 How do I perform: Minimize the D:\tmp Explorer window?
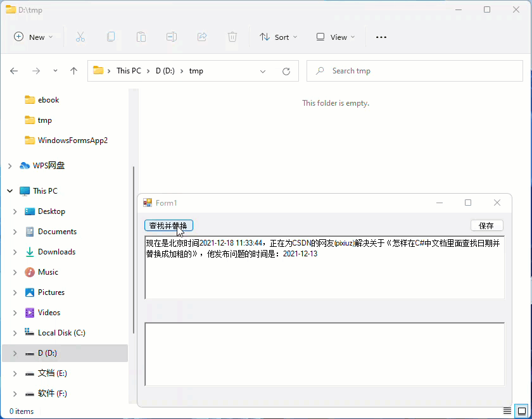(459, 10)
